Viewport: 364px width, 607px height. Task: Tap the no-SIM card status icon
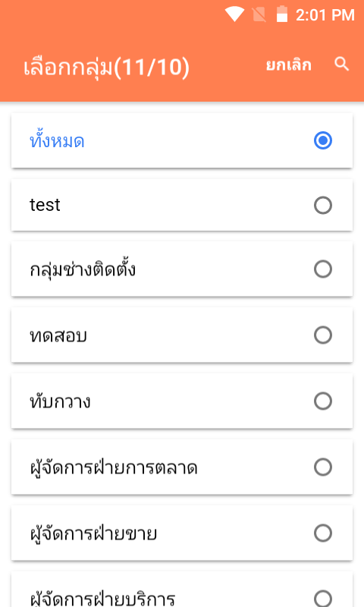(x=259, y=14)
